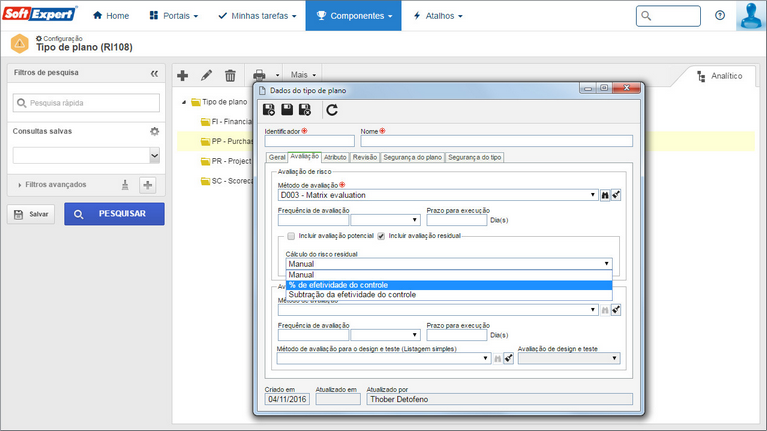Click the add new record plus icon

point(182,75)
